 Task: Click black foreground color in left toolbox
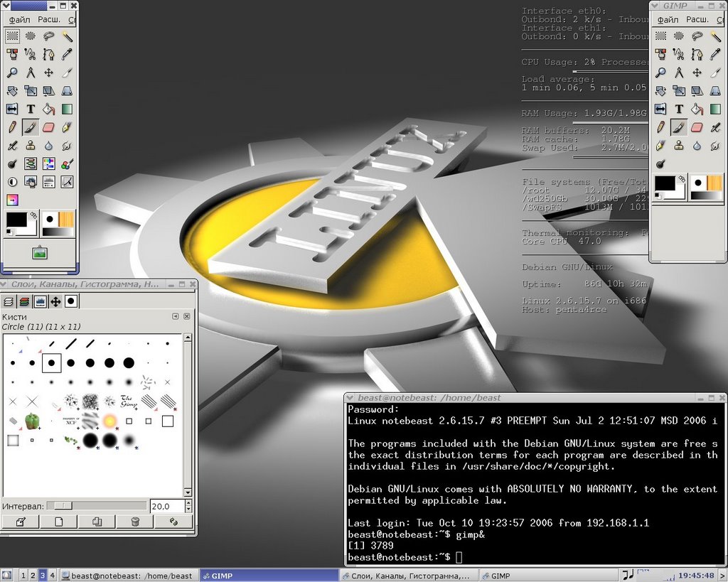[16, 220]
